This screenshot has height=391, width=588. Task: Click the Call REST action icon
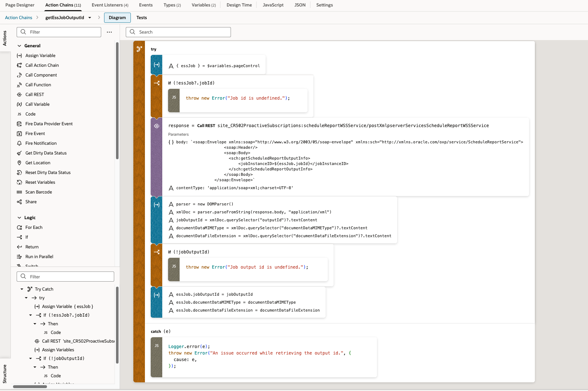pyautogui.click(x=20, y=95)
